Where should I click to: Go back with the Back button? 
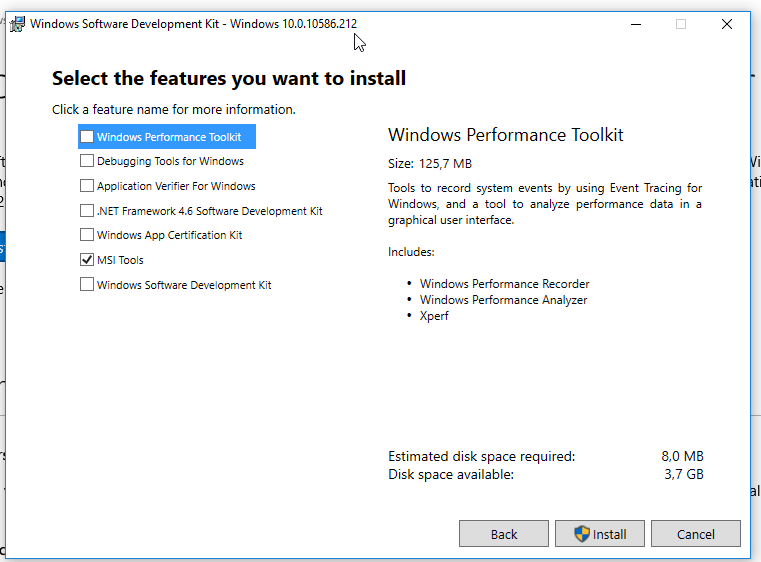pos(504,534)
